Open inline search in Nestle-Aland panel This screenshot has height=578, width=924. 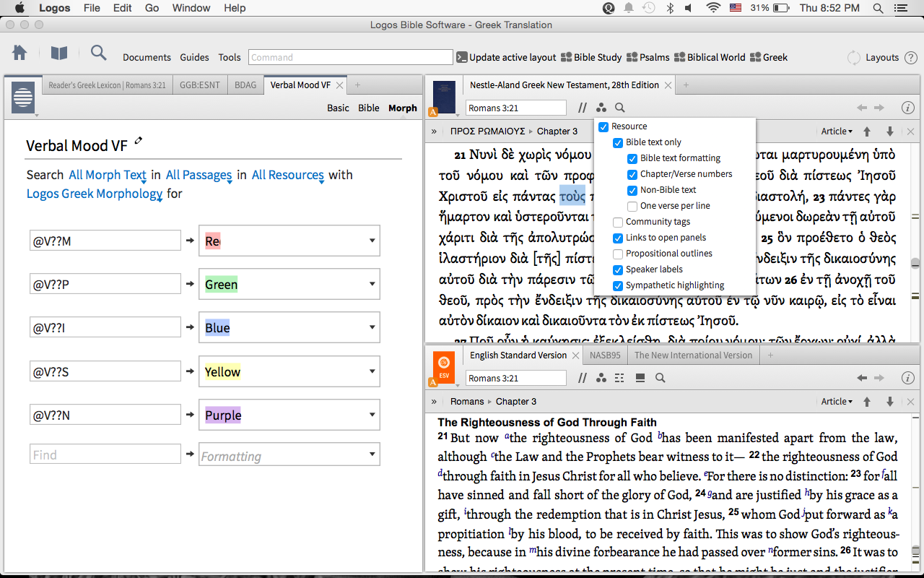620,108
